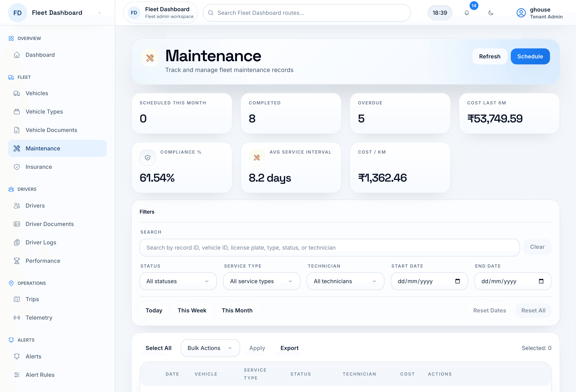Export the maintenance records
576x392 pixels.
click(289, 348)
